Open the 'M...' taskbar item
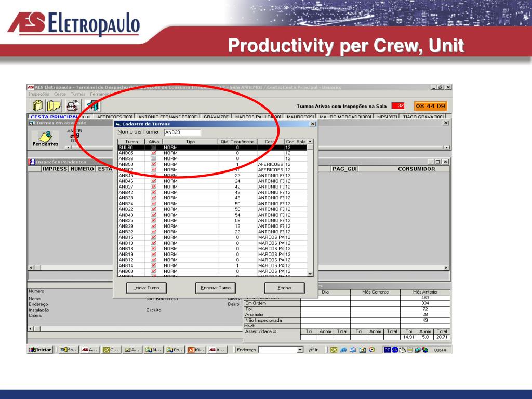The width and height of the screenshot is (532, 399). pyautogui.click(x=153, y=350)
